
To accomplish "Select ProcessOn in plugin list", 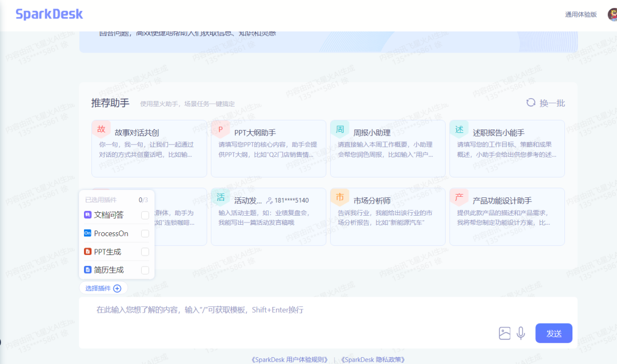I will (117, 233).
